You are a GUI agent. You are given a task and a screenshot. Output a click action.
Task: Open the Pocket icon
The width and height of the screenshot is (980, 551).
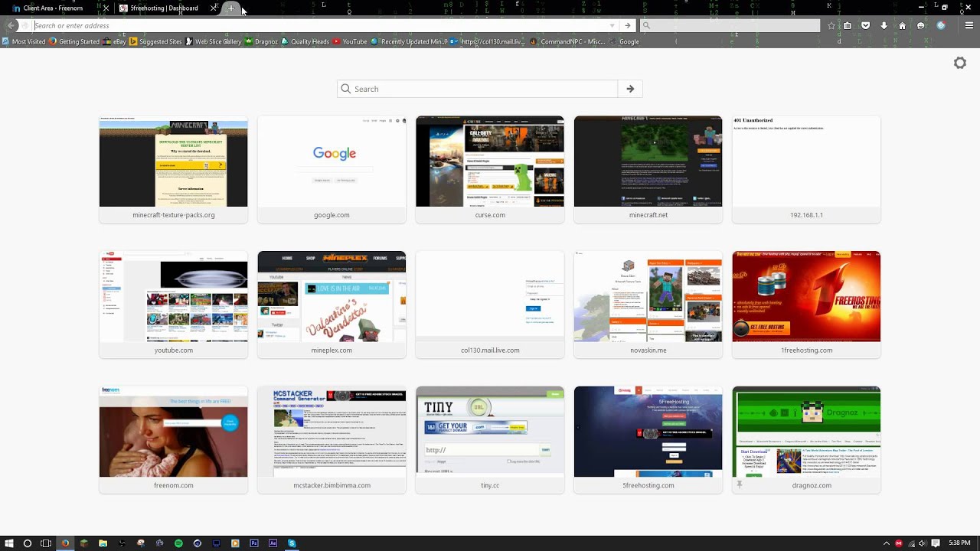point(866,25)
